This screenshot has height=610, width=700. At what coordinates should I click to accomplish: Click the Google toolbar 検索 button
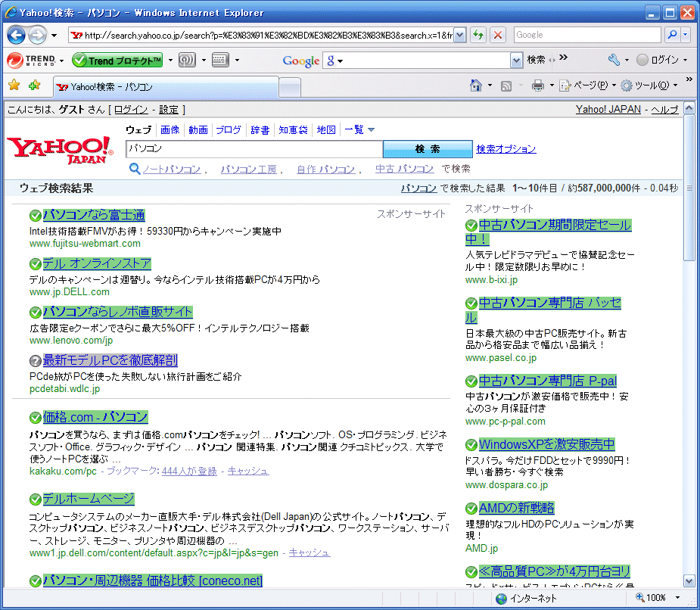pos(536,60)
